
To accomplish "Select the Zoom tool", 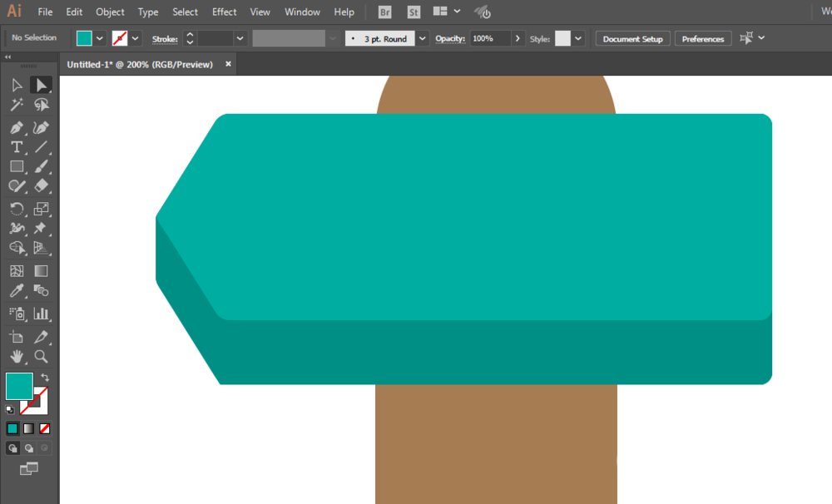I will coord(41,357).
